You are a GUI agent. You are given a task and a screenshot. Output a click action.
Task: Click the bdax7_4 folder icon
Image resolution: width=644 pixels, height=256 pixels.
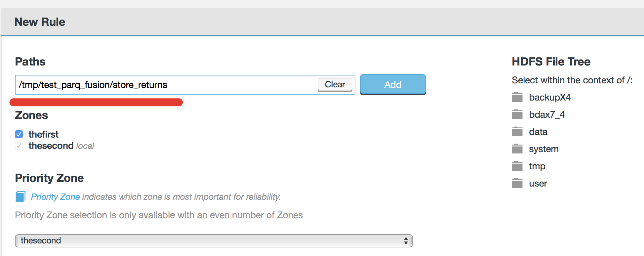517,114
